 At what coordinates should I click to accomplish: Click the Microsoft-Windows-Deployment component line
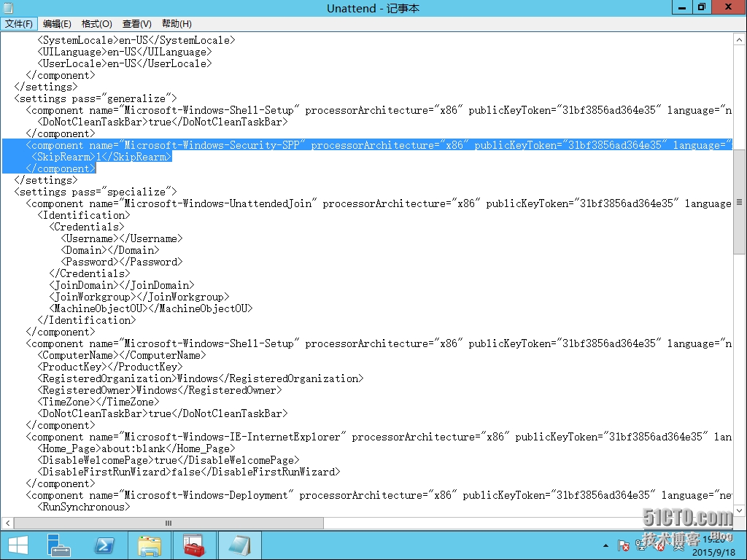click(x=379, y=495)
